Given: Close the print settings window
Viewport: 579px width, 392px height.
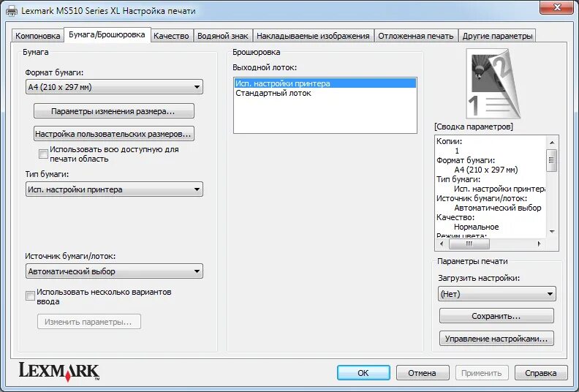Looking at the screenshot, I should pyautogui.click(x=557, y=7).
